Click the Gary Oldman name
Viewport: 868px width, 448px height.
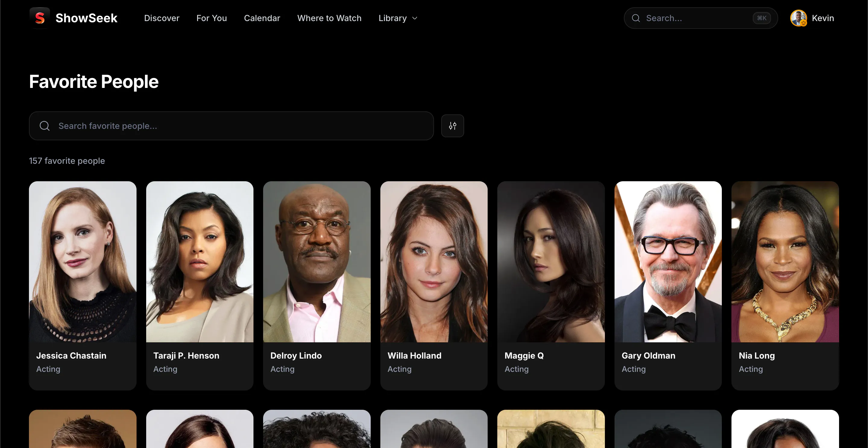(648, 356)
